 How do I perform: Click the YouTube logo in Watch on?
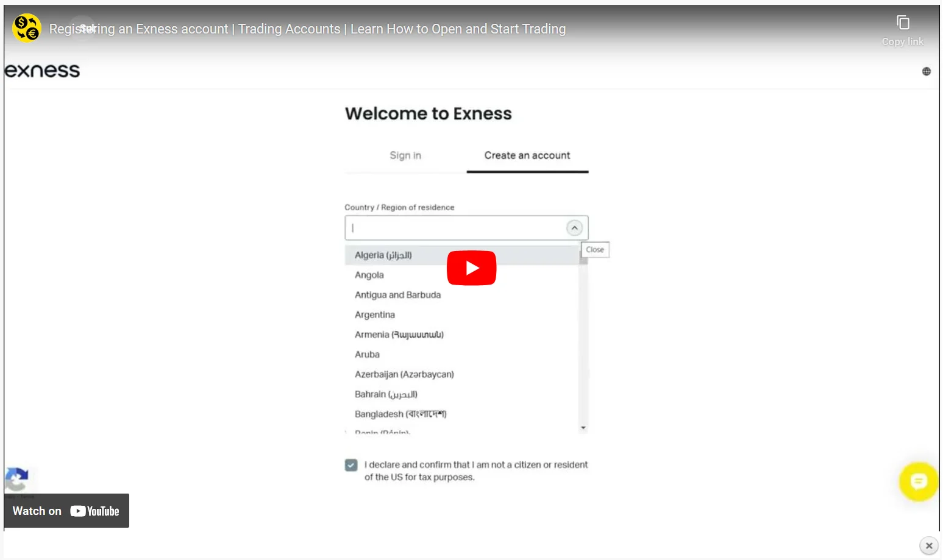(94, 511)
